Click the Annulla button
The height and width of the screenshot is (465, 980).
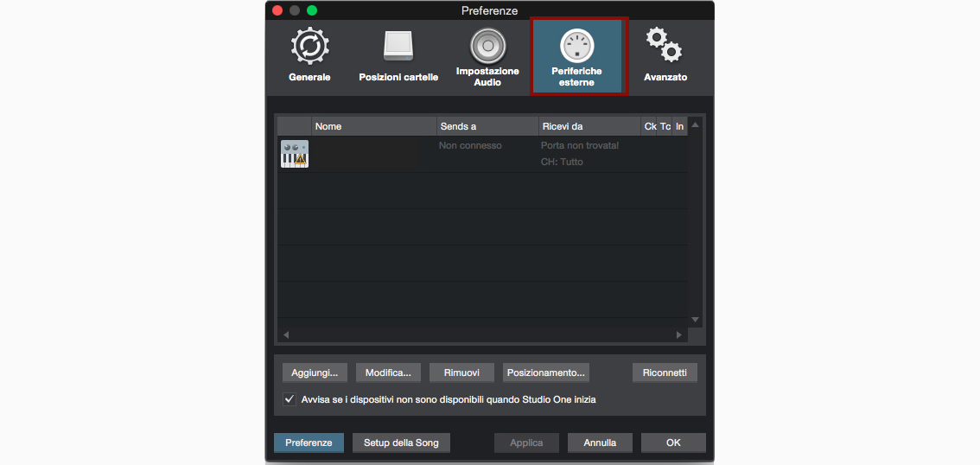point(600,443)
